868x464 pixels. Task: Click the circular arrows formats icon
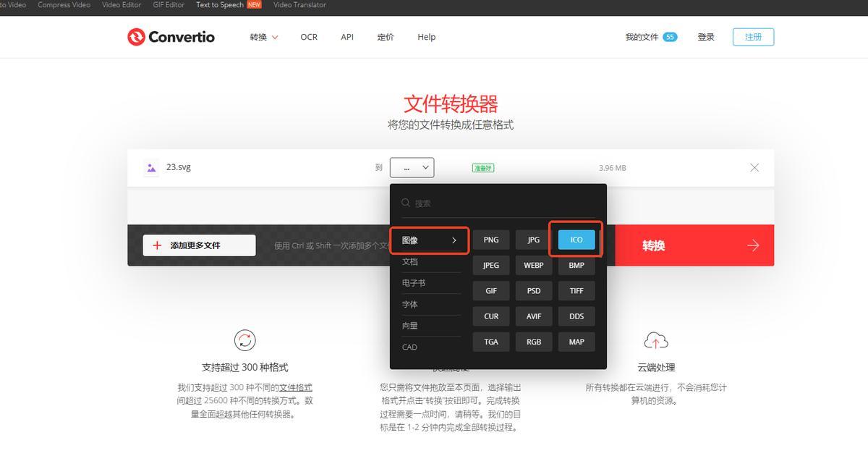pos(245,340)
